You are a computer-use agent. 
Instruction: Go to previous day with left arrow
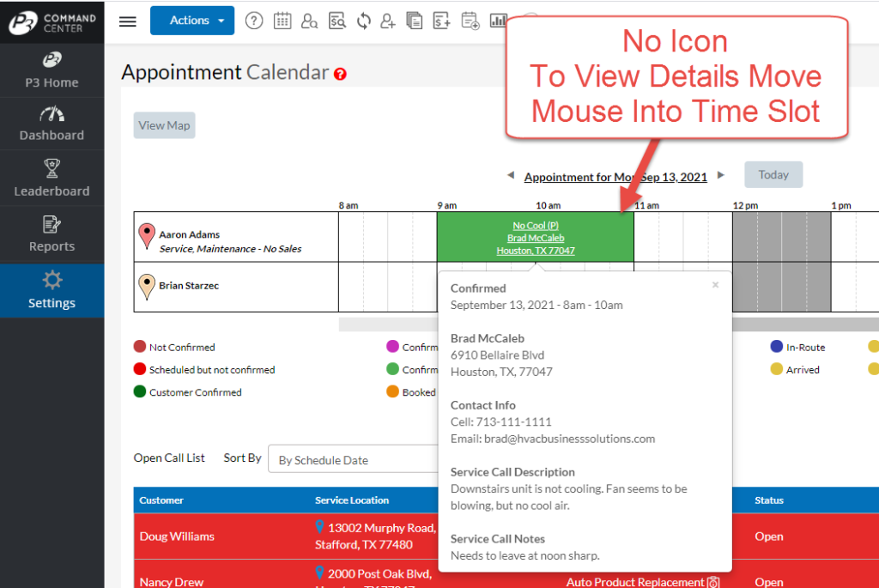(511, 176)
